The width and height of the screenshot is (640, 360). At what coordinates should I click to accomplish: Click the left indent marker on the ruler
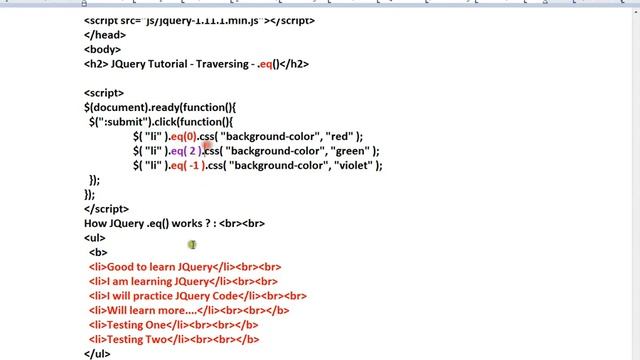(x=84, y=3)
